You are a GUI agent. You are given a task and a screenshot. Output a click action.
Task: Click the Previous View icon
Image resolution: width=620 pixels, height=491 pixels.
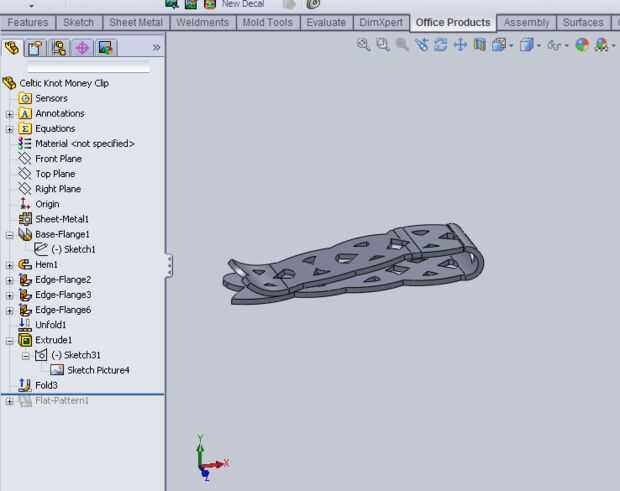pos(402,45)
